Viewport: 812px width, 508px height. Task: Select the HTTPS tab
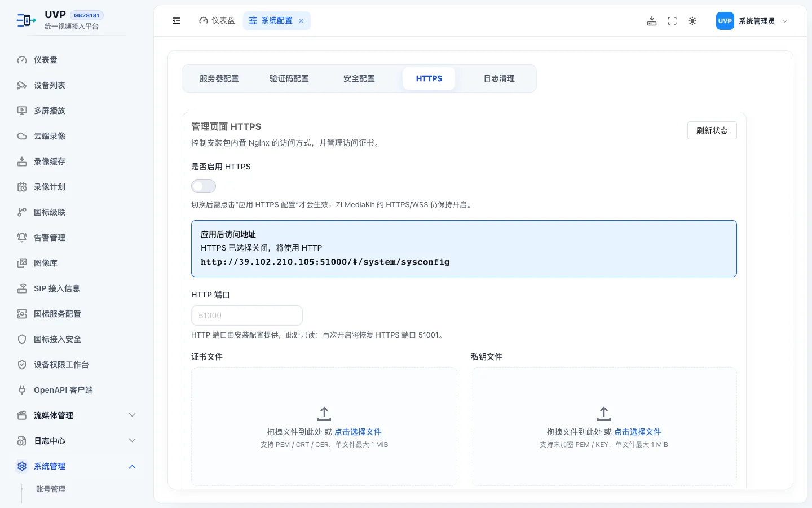[429, 78]
